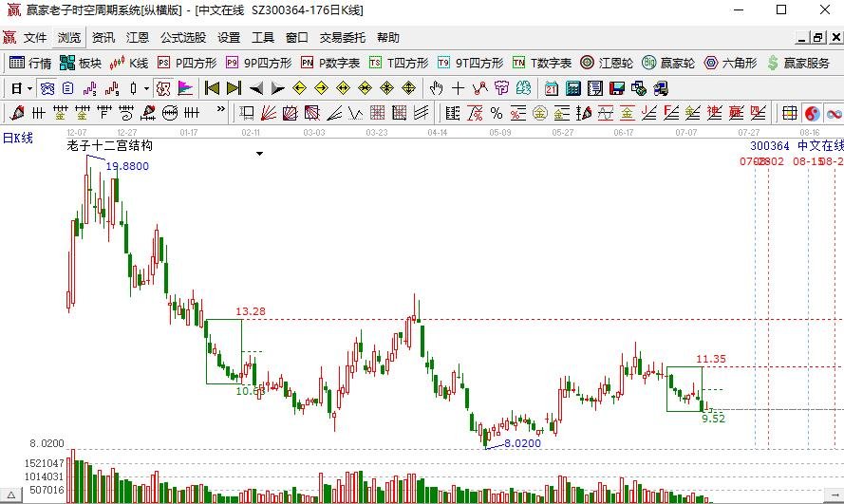Click the clipboard document icon
The image size is (844, 504).
tap(67, 88)
